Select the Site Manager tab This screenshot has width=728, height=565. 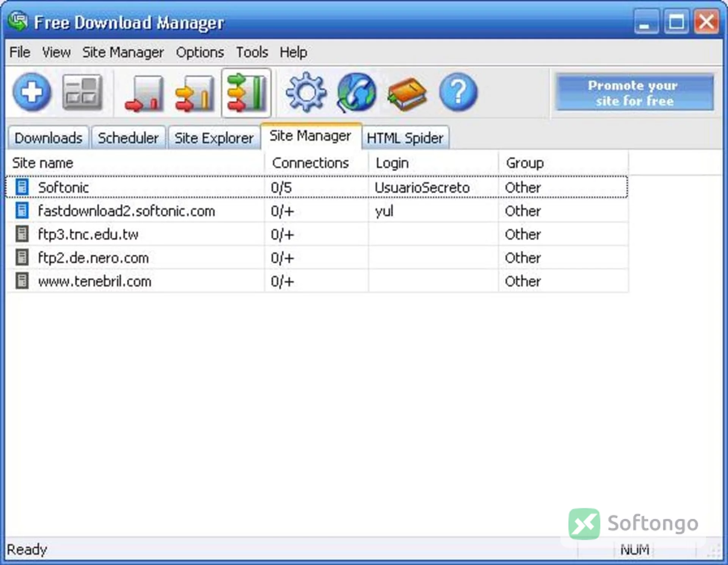click(311, 136)
